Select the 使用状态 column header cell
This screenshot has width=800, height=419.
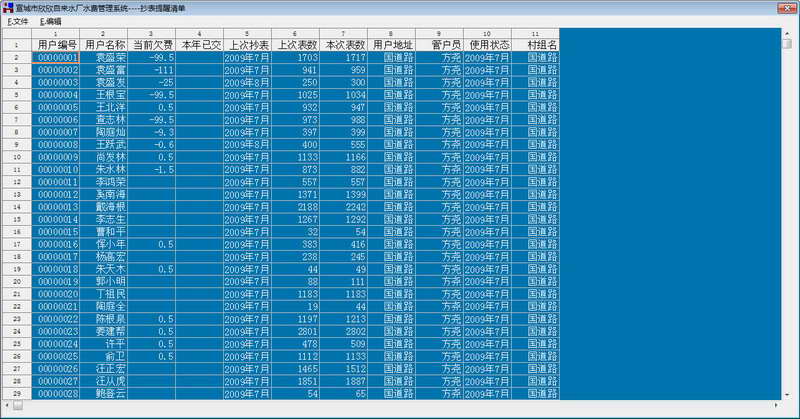487,45
